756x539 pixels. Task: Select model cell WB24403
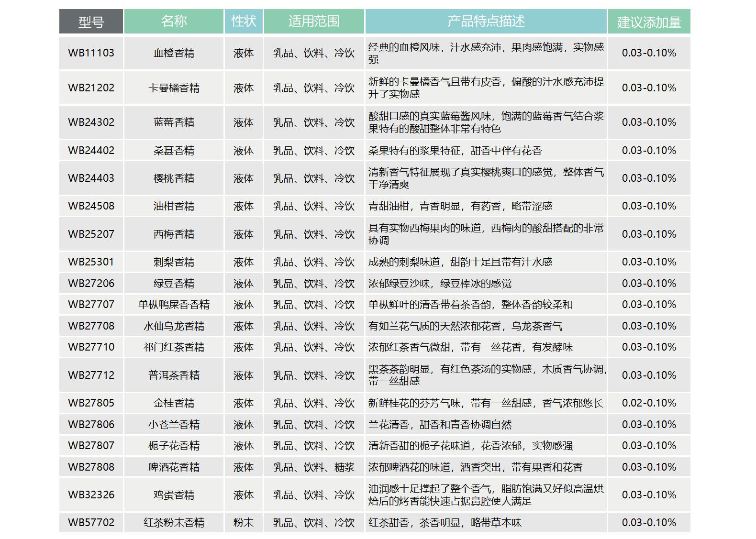pyautogui.click(x=91, y=178)
